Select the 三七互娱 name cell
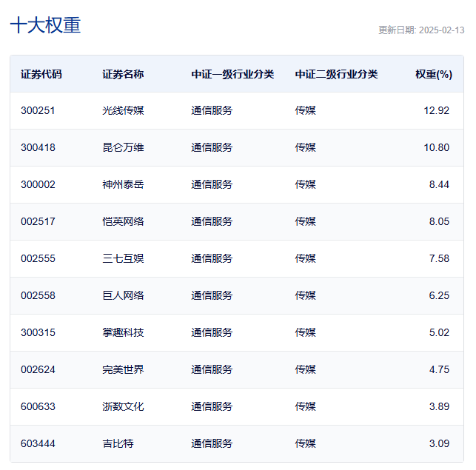 coord(123,258)
